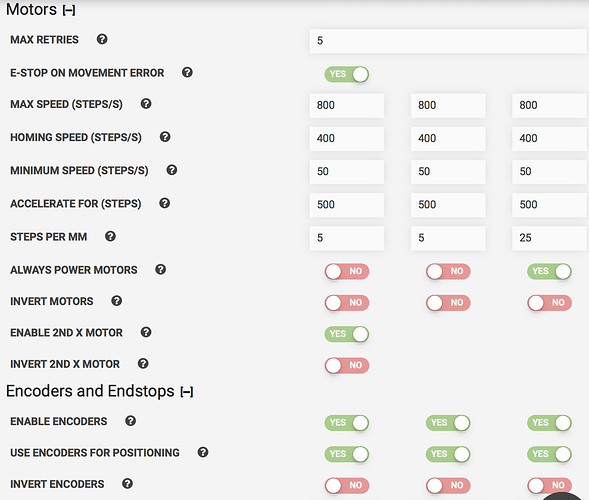The image size is (589, 500).
Task: Disable E-Stop on Movement Error toggle
Action: (347, 74)
